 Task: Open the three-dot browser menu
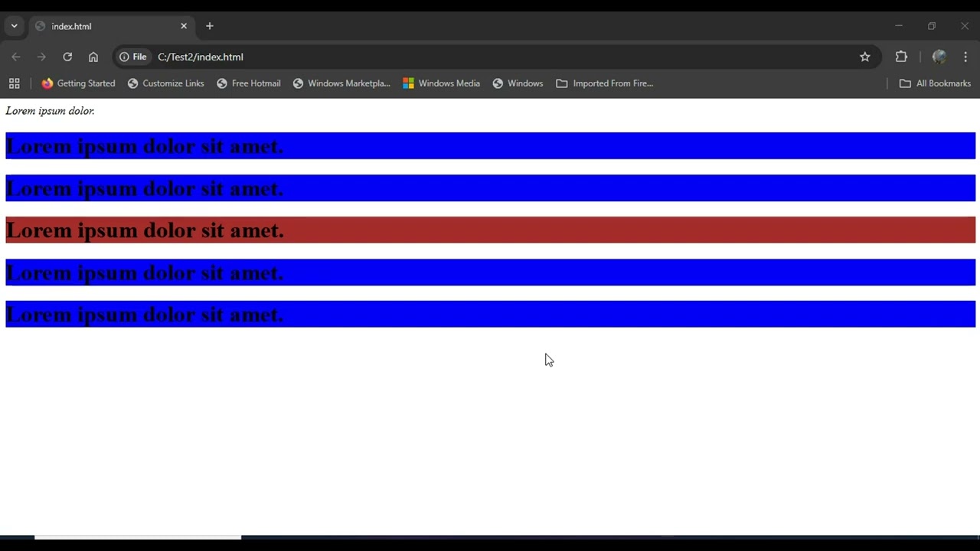point(965,57)
